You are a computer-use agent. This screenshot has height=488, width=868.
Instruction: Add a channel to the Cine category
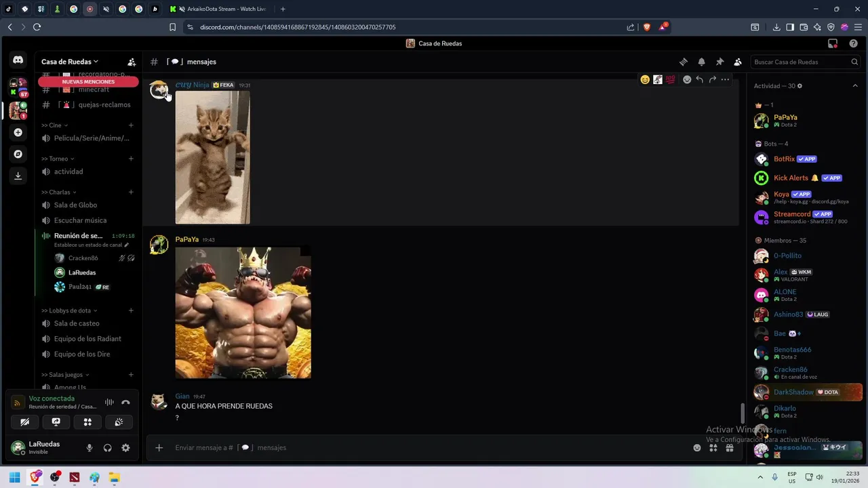[x=131, y=125]
